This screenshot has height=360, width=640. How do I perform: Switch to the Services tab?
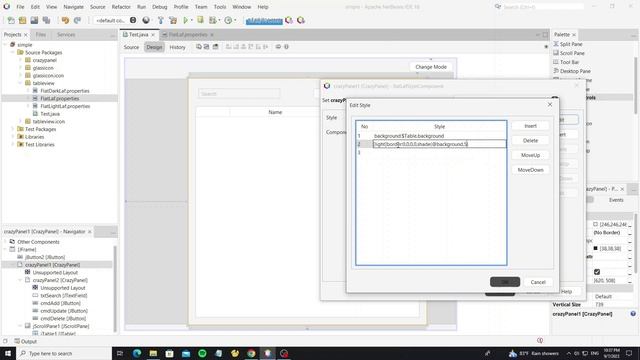(66, 35)
